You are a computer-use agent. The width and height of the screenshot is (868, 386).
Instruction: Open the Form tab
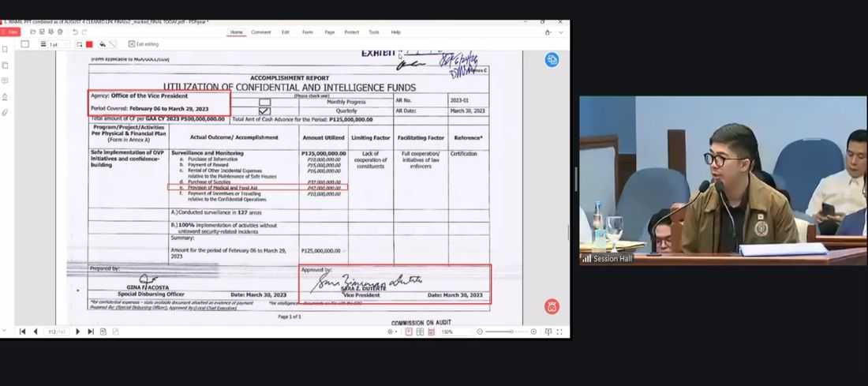coord(307,32)
